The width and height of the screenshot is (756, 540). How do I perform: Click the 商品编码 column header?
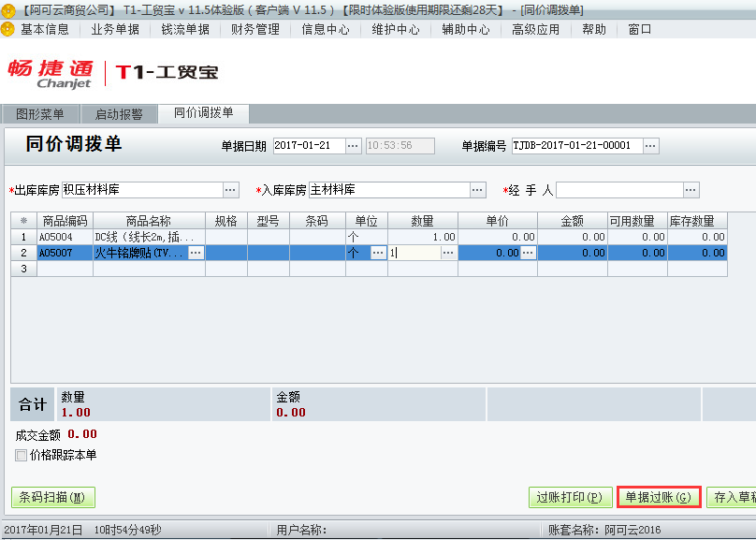coord(65,221)
